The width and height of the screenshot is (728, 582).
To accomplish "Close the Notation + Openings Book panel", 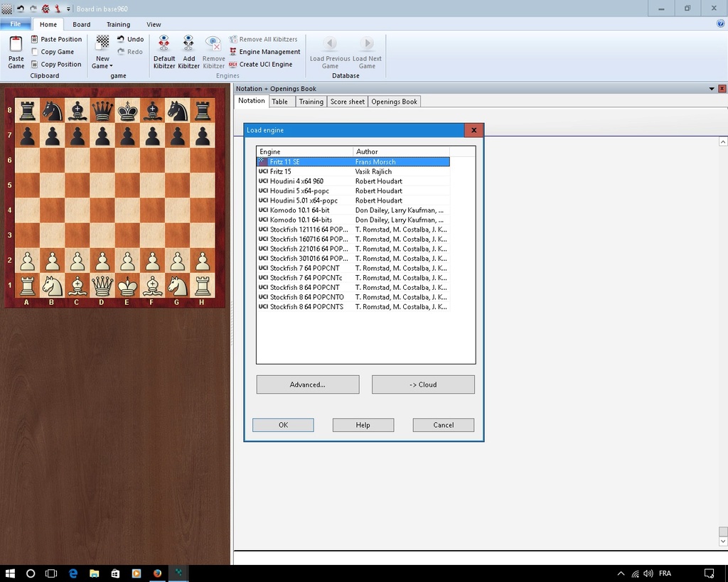I will pyautogui.click(x=722, y=89).
